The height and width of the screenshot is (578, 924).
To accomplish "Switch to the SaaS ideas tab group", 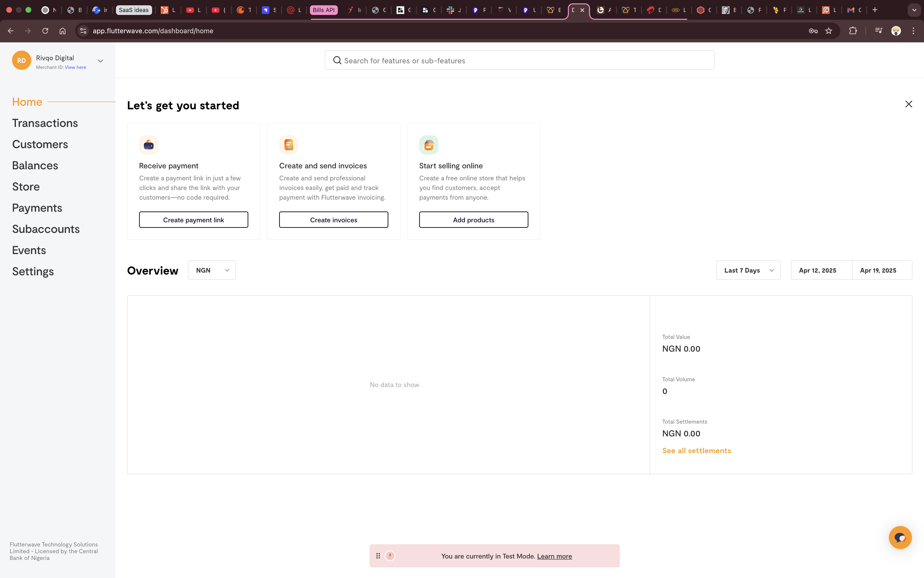I will pos(134,10).
